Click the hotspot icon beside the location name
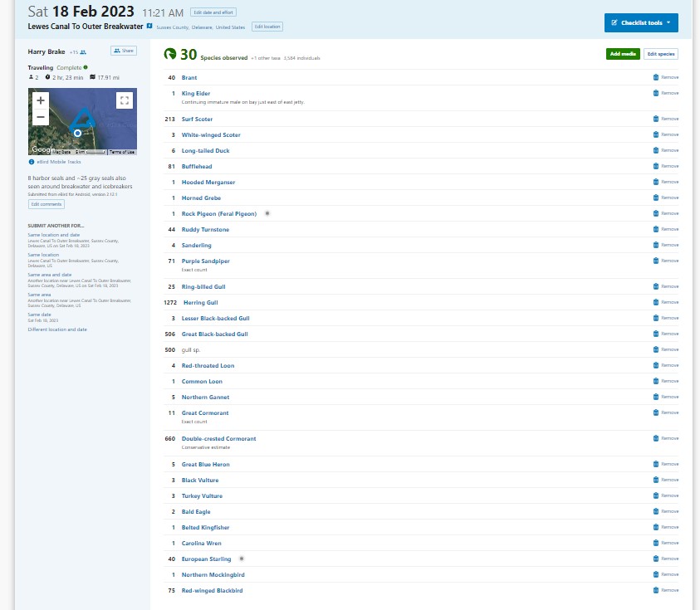 149,27
